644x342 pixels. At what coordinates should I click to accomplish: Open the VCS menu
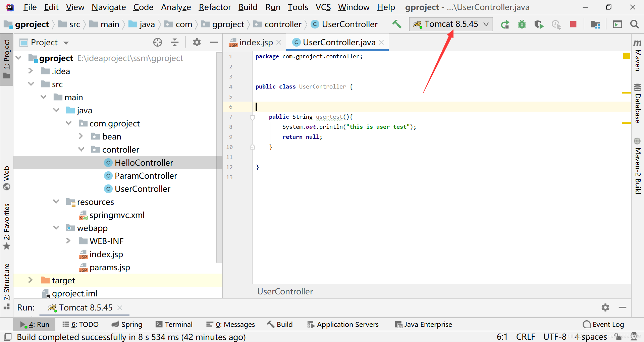323,7
